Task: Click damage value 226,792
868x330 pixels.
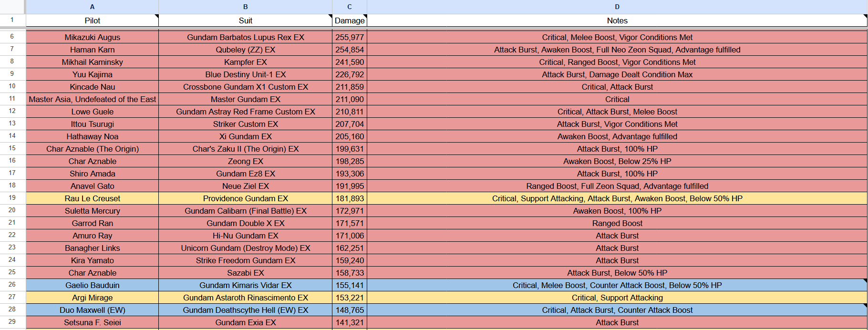Action: click(x=350, y=74)
